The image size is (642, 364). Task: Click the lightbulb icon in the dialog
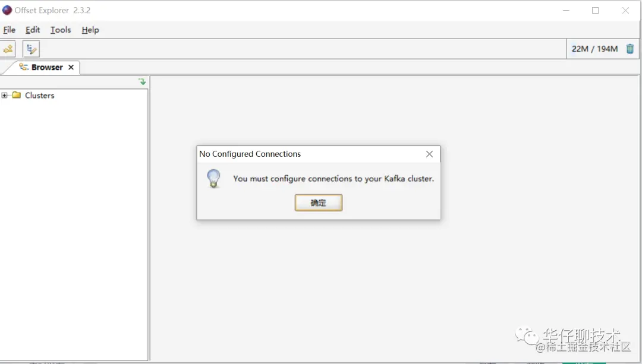pyautogui.click(x=213, y=179)
